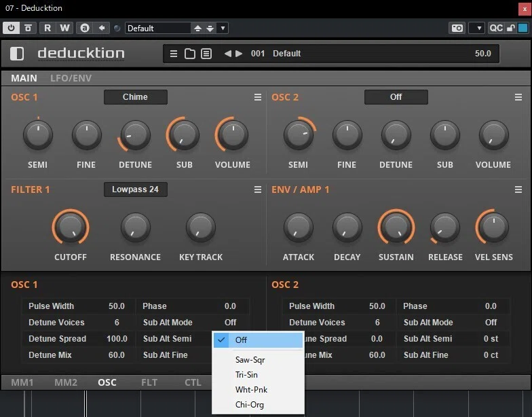Toggle the Quick Controls lock icon
Screen dimensions: 532x417
point(510,28)
